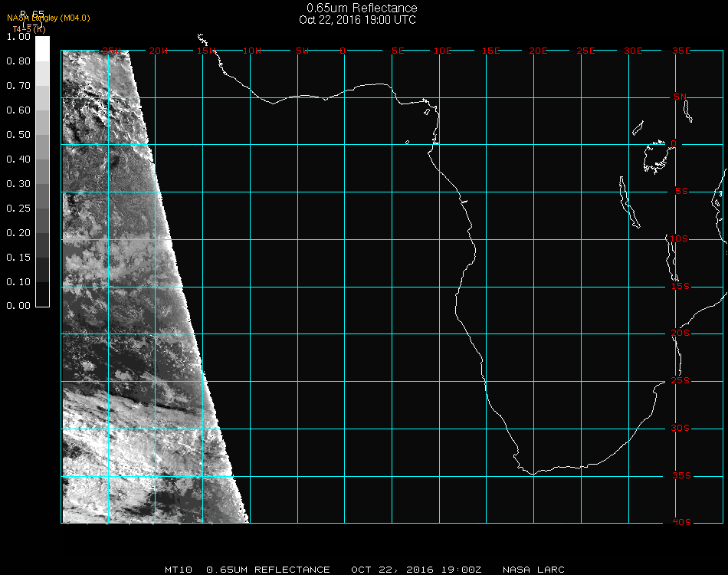Click the 15W longitude label
728x575 pixels.
point(206,51)
